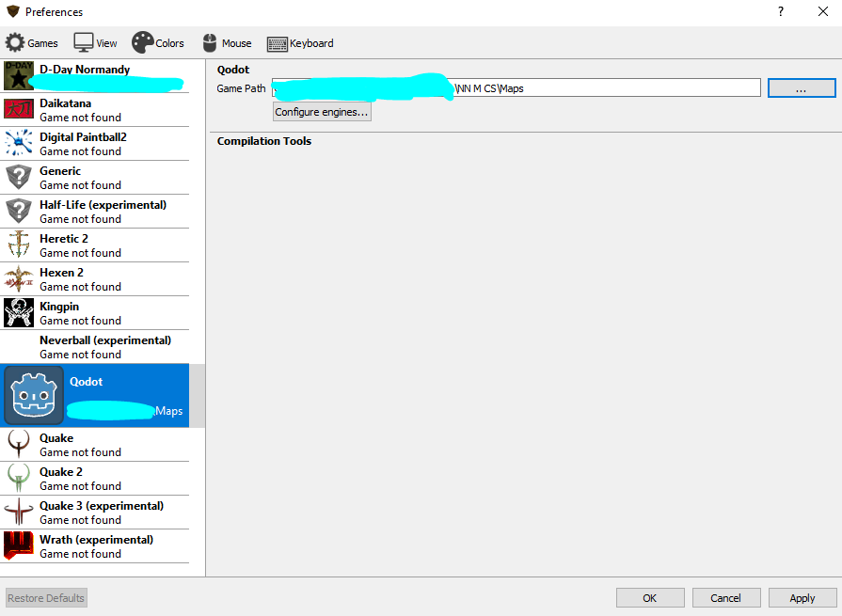Select the Qodot list entry name
842x616 pixels.
(x=86, y=382)
